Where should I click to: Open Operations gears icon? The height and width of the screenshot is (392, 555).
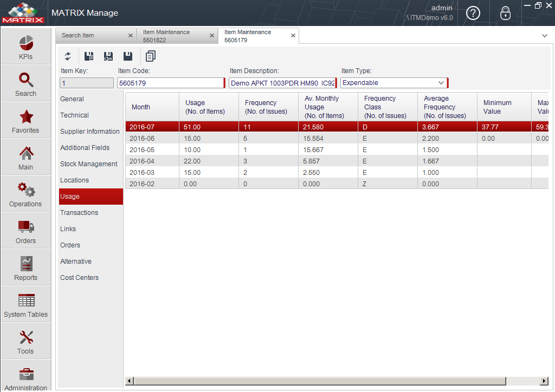click(26, 190)
